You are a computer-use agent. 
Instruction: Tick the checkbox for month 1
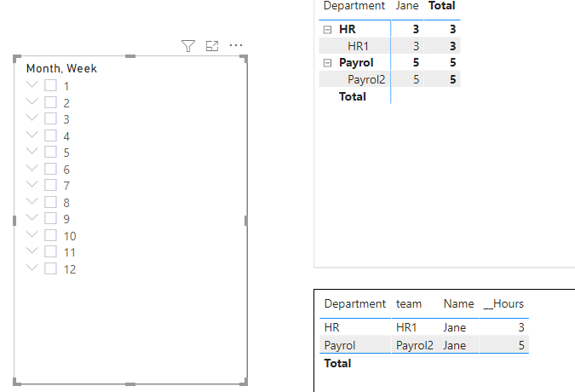[x=50, y=85]
